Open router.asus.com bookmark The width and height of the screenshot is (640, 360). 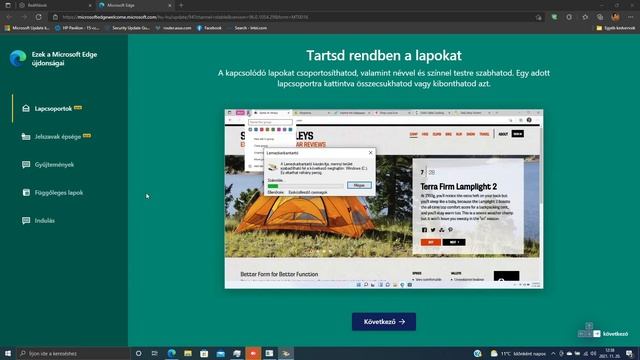click(x=173, y=28)
